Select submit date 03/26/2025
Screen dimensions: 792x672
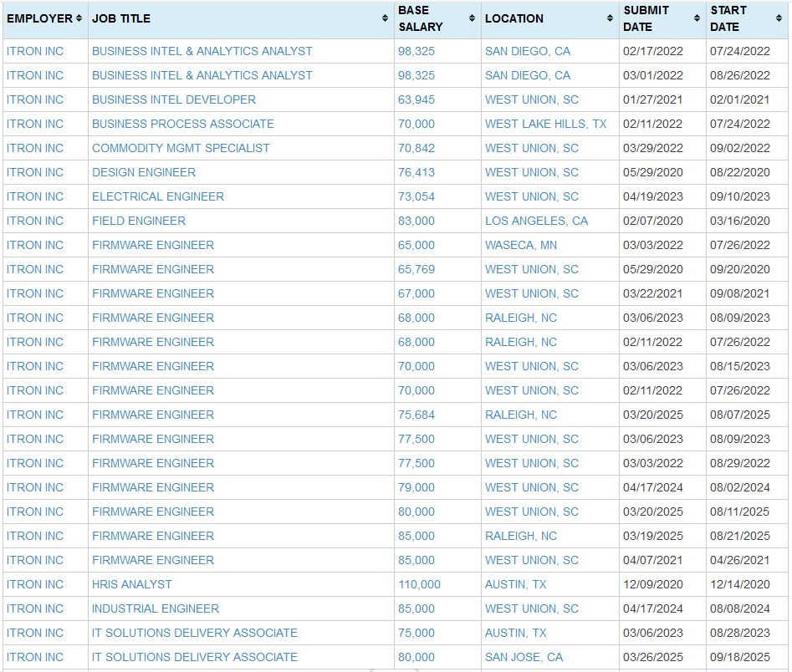point(652,657)
